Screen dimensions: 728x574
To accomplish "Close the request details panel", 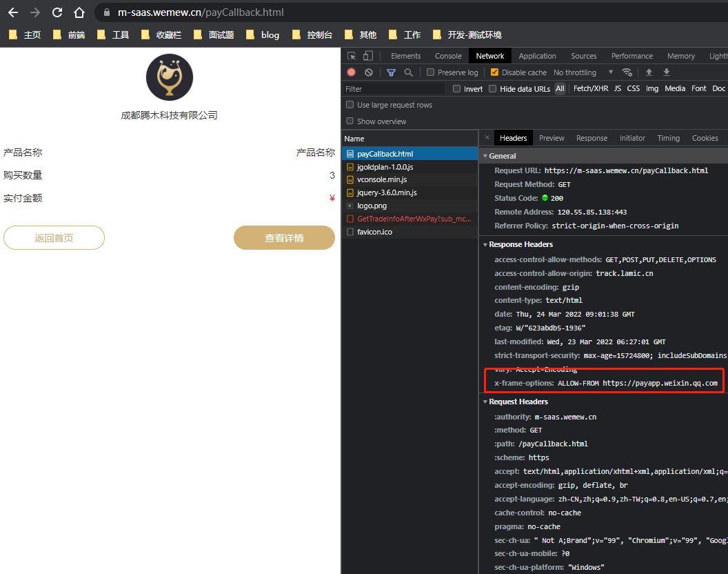I will pyautogui.click(x=487, y=137).
